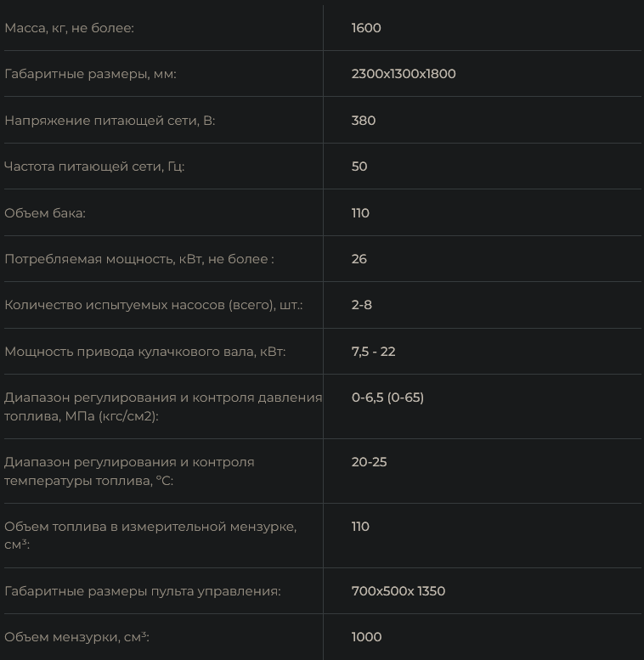
Task: Select the frequency value 50
Action: click(x=359, y=166)
